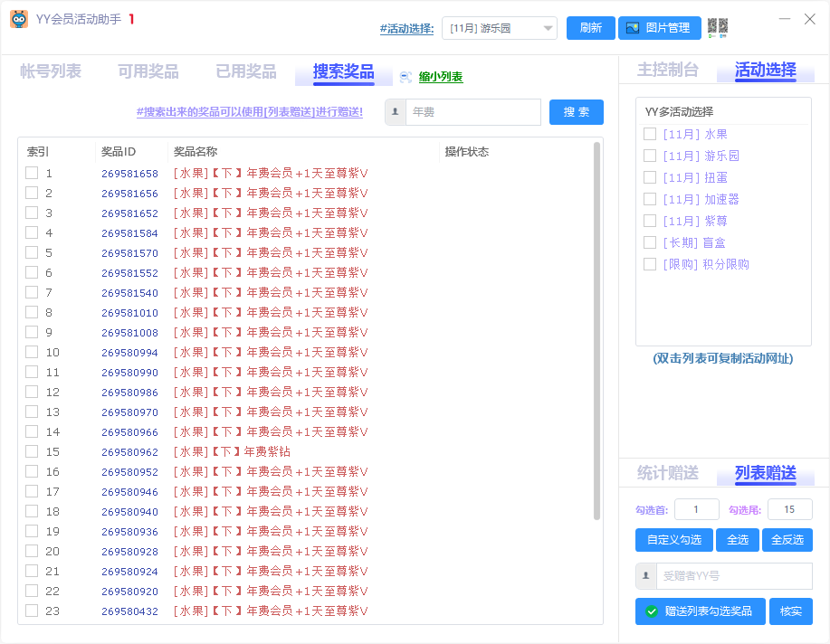This screenshot has height=644, width=830.
Task: Select prize ID 269581652
Action: tap(129, 213)
